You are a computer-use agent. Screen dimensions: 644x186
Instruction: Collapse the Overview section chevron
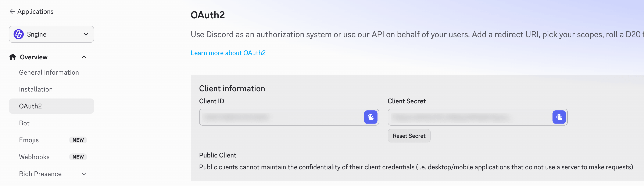pos(84,57)
